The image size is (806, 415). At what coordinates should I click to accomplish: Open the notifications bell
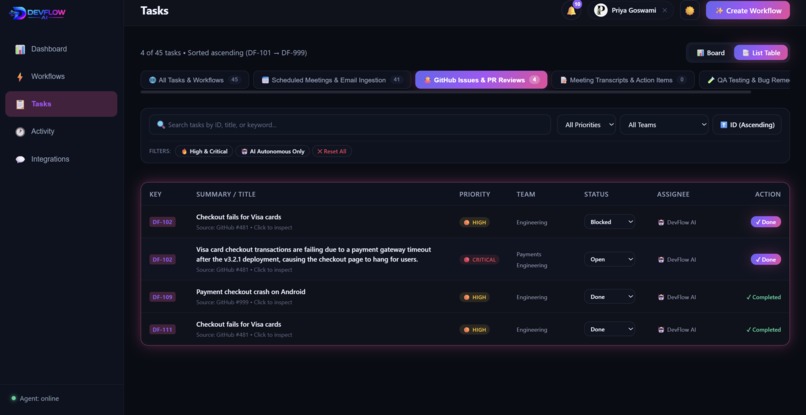(571, 11)
